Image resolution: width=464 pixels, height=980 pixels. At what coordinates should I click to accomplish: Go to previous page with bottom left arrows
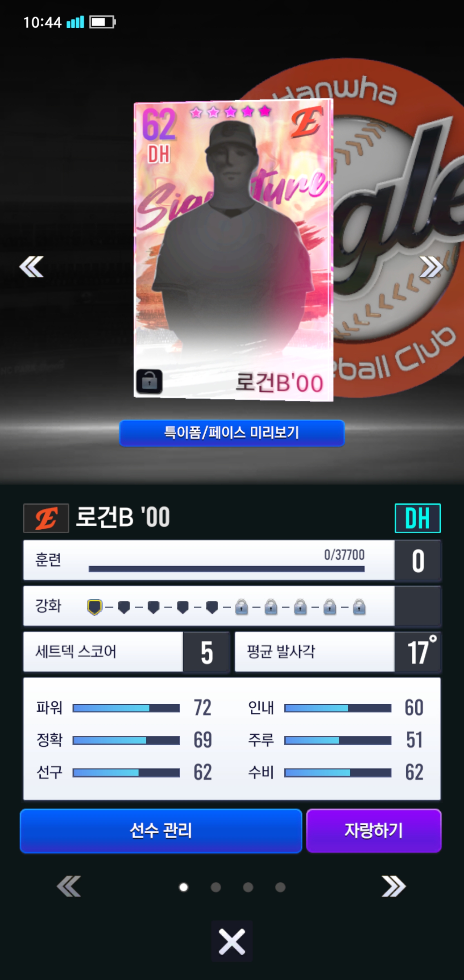click(x=69, y=887)
